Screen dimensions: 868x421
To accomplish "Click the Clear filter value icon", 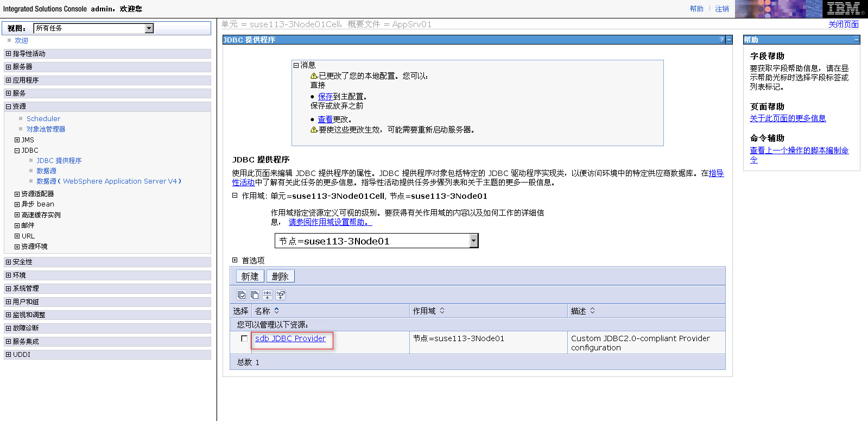I will tap(281, 295).
